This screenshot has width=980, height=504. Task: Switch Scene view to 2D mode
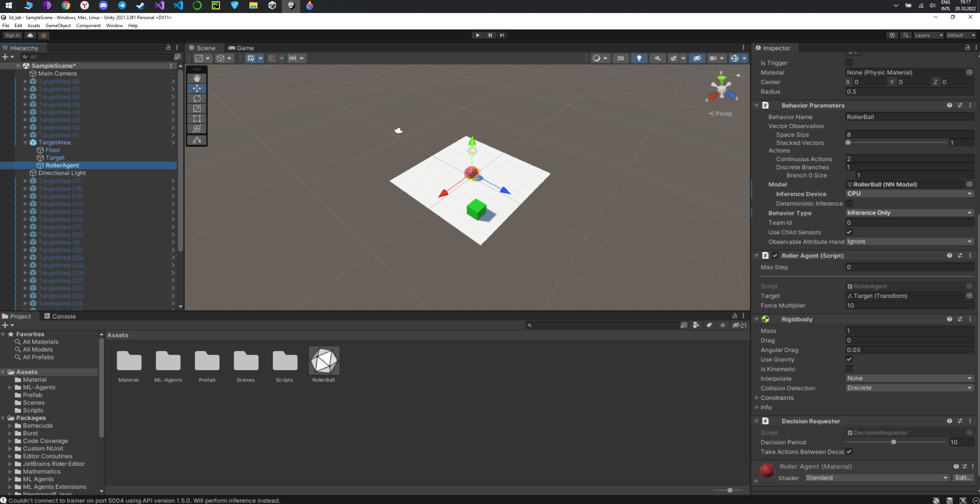tap(620, 58)
